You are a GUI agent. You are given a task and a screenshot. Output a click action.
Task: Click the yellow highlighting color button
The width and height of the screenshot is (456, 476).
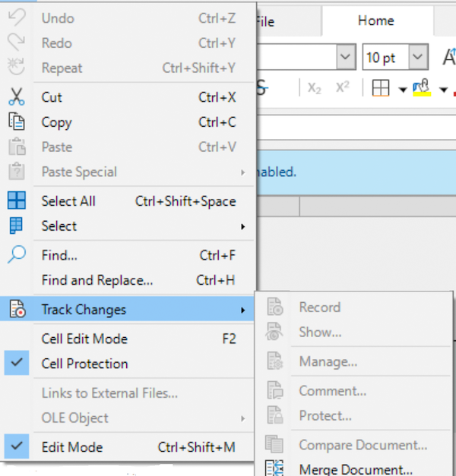click(x=422, y=88)
